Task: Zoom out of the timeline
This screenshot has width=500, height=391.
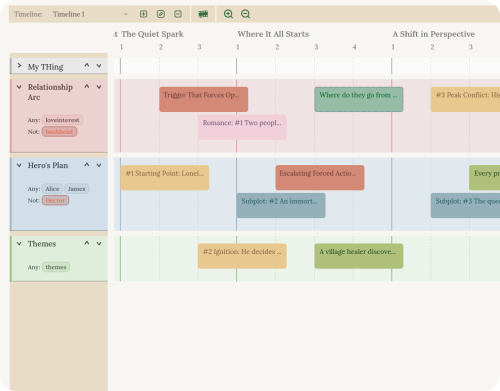Action: pyautogui.click(x=246, y=14)
